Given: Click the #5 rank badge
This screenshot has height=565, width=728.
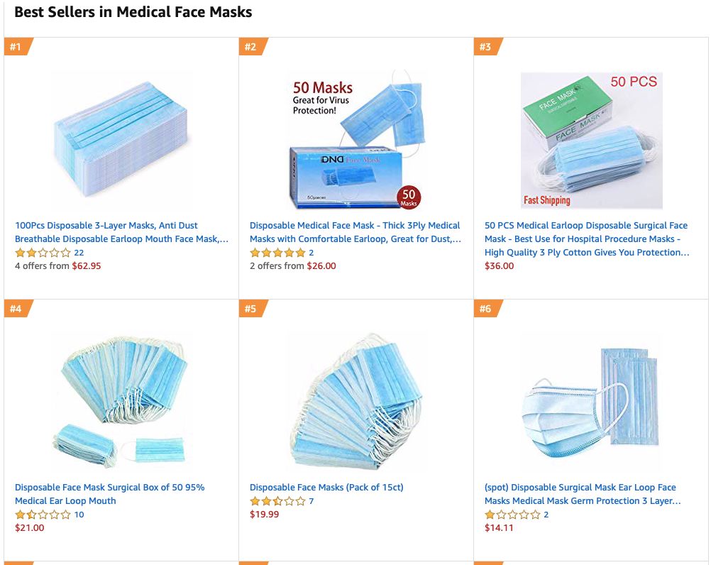Looking at the screenshot, I should pyautogui.click(x=251, y=309).
